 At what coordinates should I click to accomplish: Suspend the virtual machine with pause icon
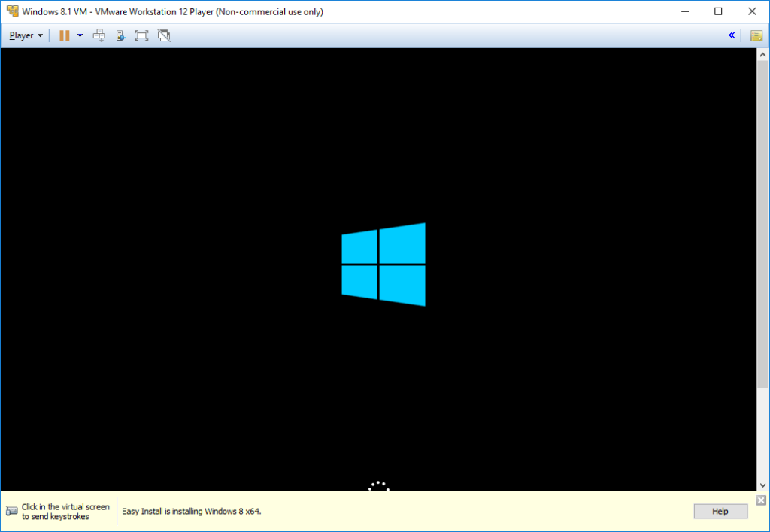coord(64,35)
